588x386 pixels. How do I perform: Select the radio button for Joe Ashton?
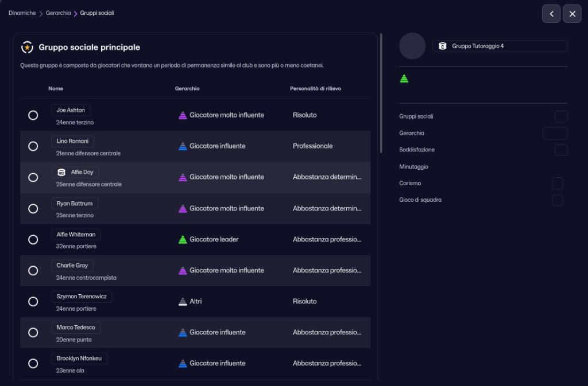33,115
